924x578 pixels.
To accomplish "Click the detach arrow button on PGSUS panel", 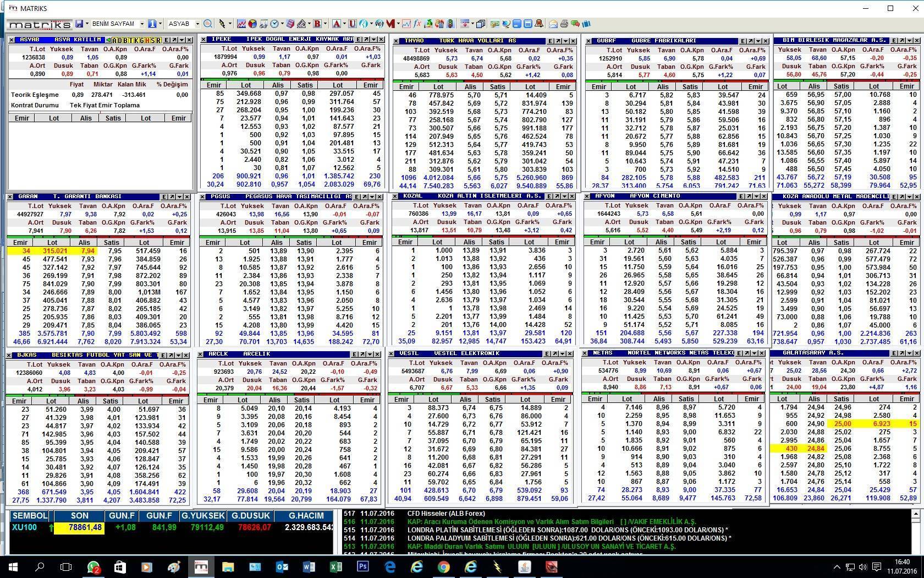I will click(x=365, y=197).
